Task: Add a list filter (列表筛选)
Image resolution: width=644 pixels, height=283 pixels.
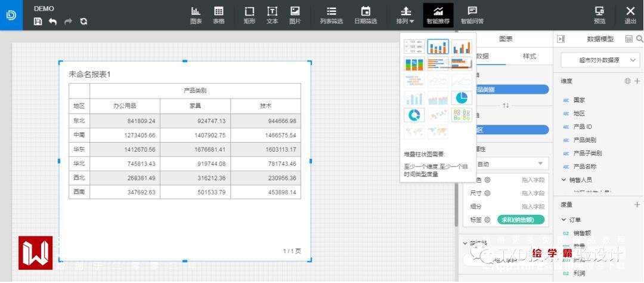Action: click(332, 15)
